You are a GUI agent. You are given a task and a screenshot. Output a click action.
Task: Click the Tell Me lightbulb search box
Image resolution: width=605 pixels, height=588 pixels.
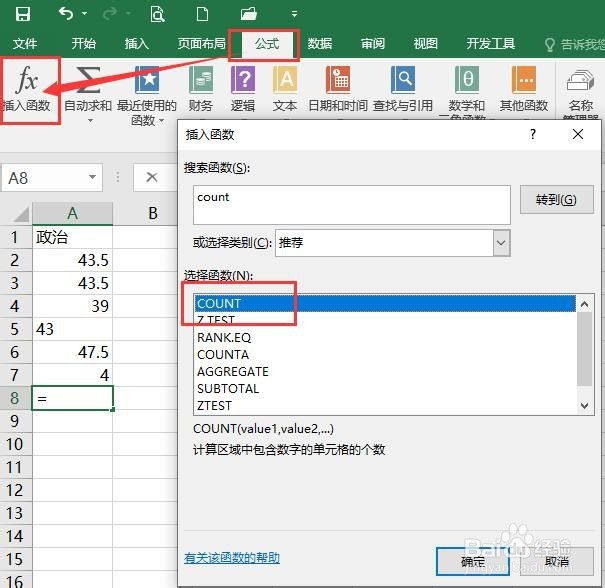[574, 44]
